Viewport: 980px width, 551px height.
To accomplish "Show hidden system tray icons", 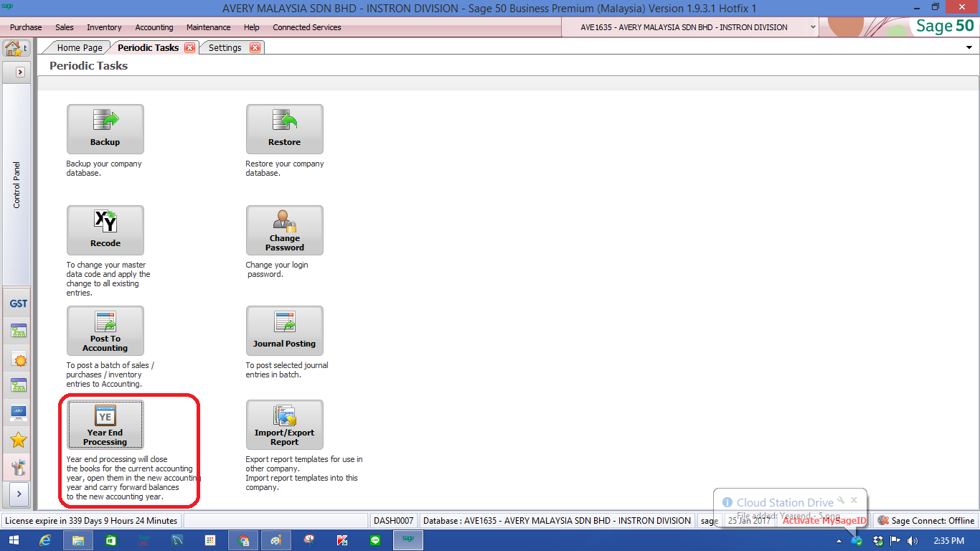I will [839, 540].
